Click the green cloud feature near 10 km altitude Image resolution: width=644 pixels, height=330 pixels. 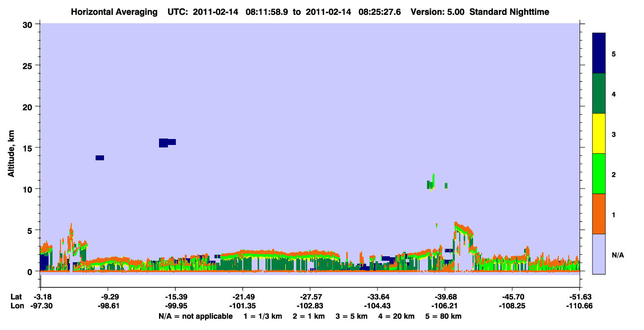point(431,184)
